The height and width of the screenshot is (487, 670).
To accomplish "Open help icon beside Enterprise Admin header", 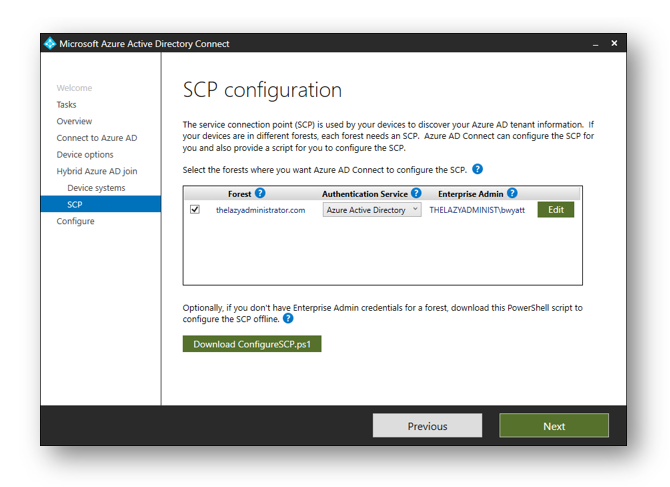I will tap(512, 193).
